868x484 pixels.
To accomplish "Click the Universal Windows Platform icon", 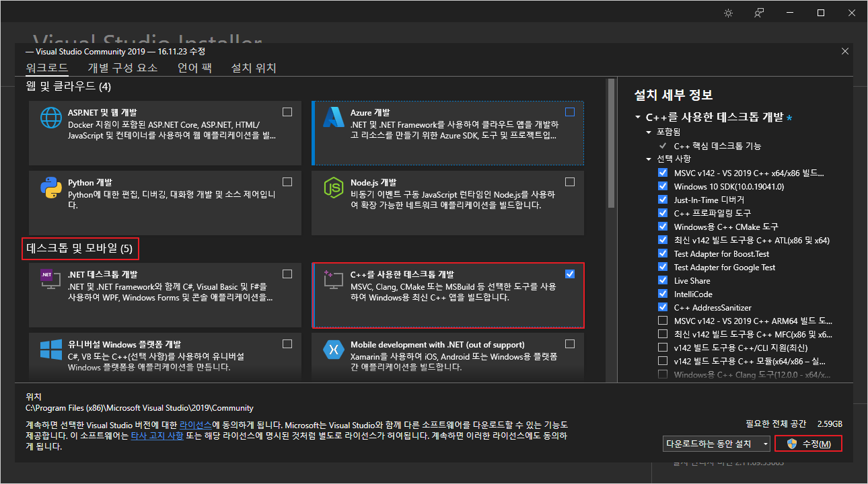I will (x=51, y=350).
